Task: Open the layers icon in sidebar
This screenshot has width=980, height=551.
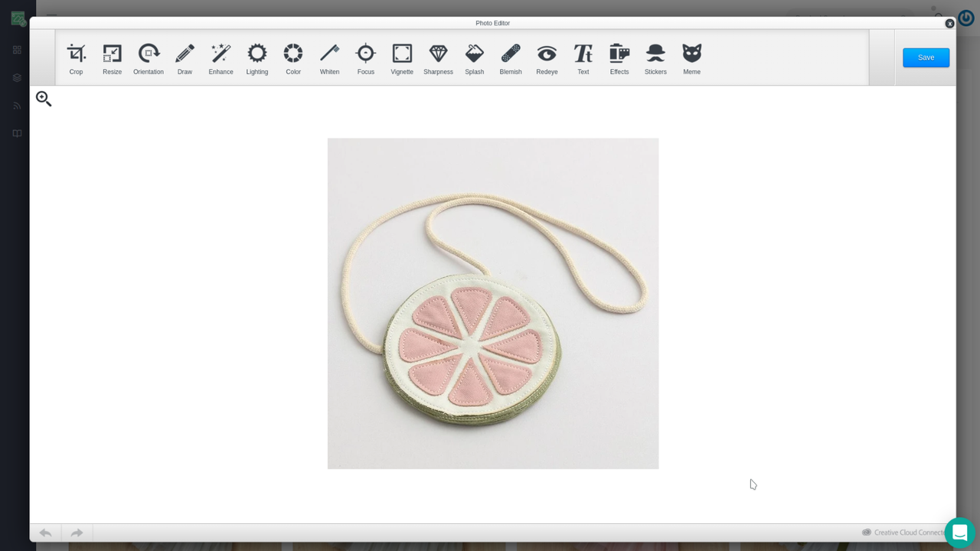Action: [17, 78]
